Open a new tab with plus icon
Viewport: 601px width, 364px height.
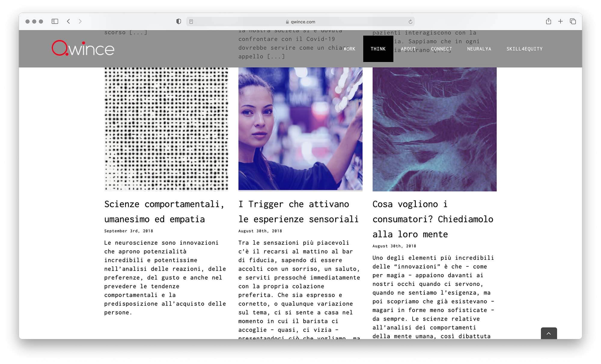click(x=560, y=21)
